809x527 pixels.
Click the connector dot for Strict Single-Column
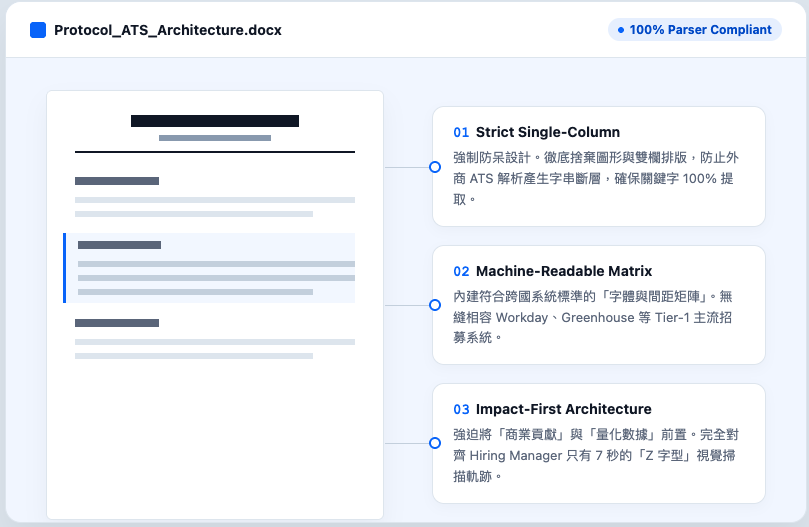[x=434, y=167]
